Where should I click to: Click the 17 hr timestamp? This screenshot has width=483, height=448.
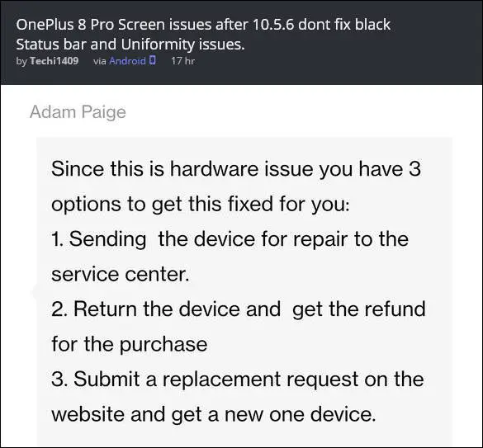[x=182, y=61]
